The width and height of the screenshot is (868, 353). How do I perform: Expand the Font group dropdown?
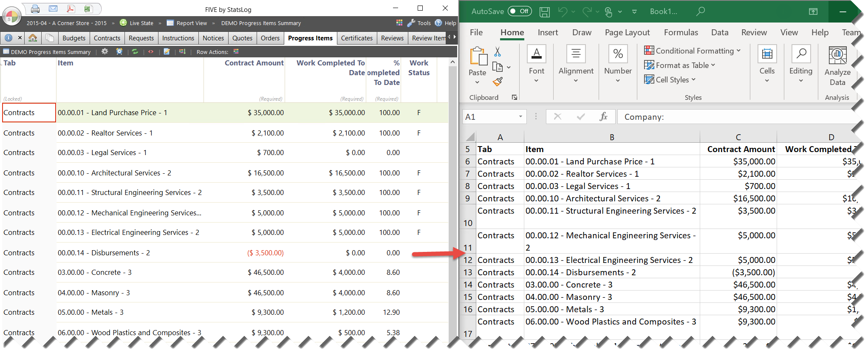coord(536,81)
